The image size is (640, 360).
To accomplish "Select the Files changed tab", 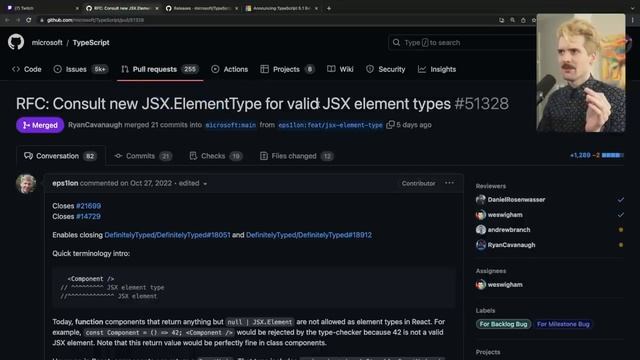I will coord(297,156).
